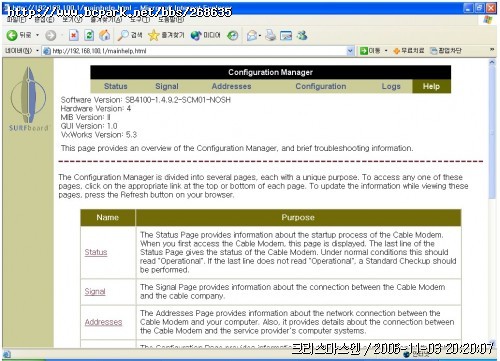
Task: Click the 무료치료 toolbar link
Action: [x=409, y=51]
